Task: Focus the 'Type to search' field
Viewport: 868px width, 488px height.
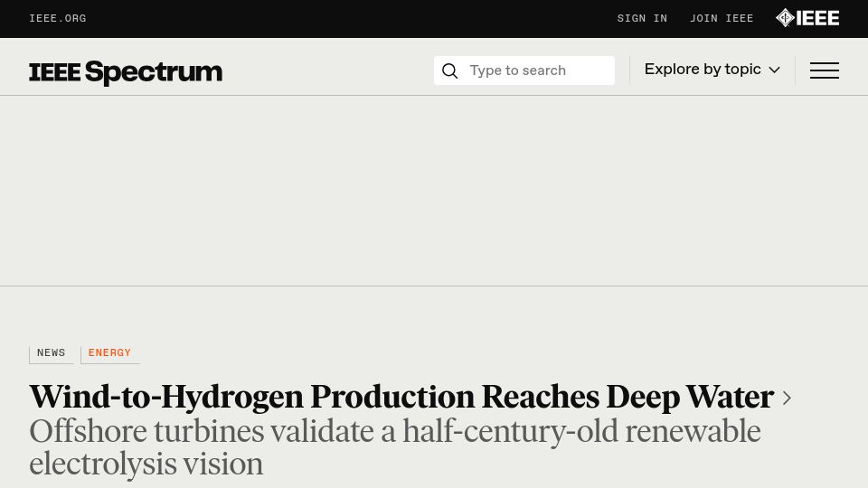Action: (524, 70)
